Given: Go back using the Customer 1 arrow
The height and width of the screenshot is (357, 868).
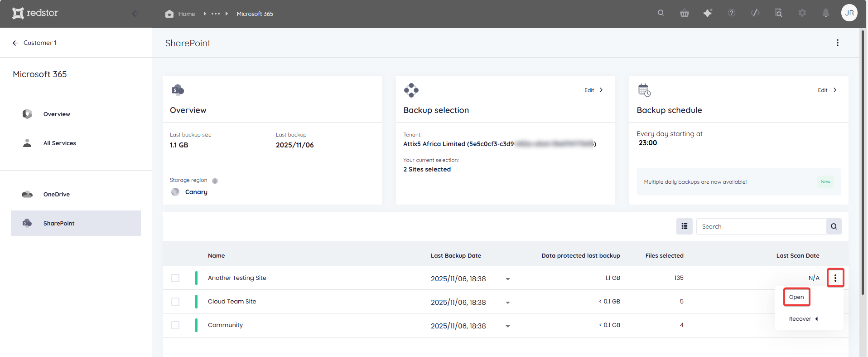Looking at the screenshot, I should tap(15, 43).
